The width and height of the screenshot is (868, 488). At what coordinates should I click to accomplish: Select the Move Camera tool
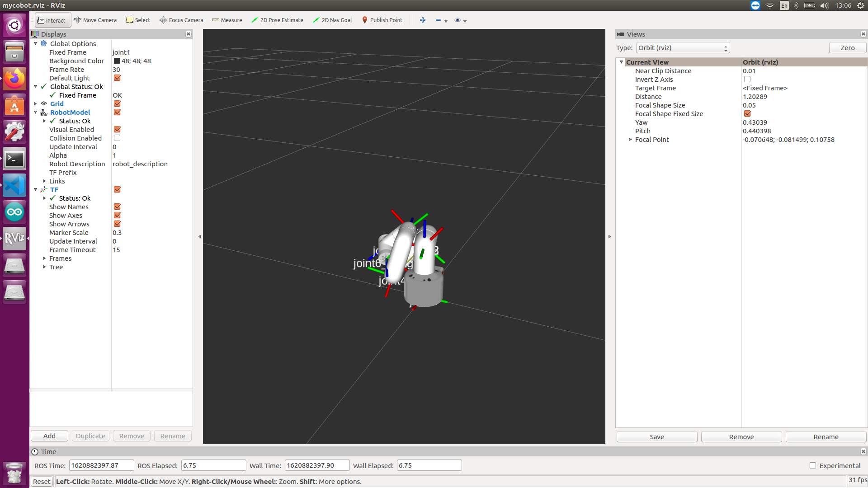click(95, 20)
